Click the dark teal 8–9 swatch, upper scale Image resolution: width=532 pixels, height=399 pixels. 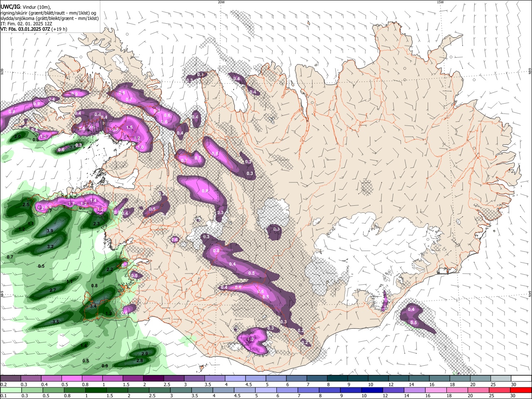pyautogui.click(x=337, y=379)
